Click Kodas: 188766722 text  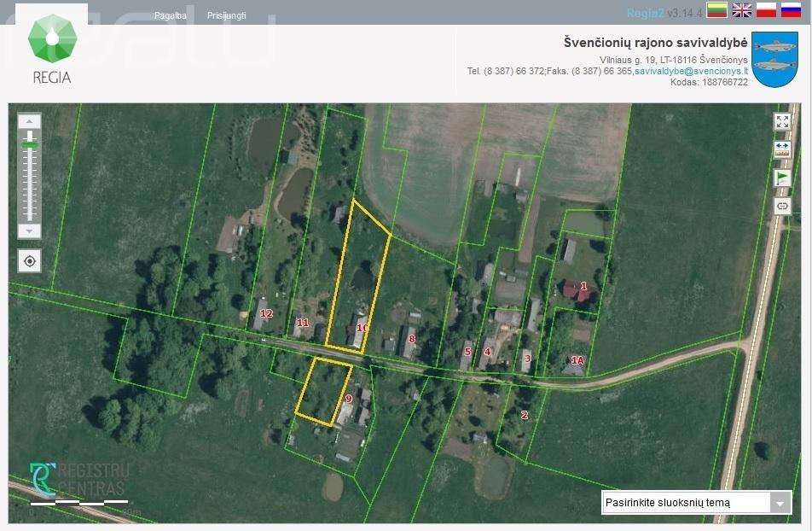click(x=709, y=82)
